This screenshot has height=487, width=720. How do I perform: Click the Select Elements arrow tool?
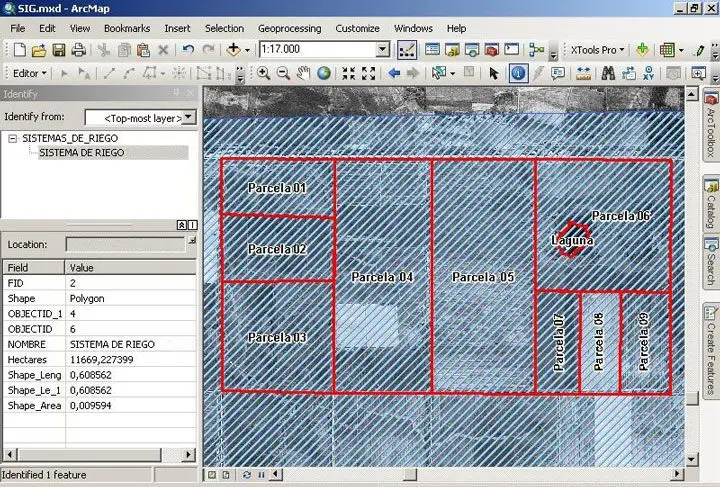pos(493,73)
